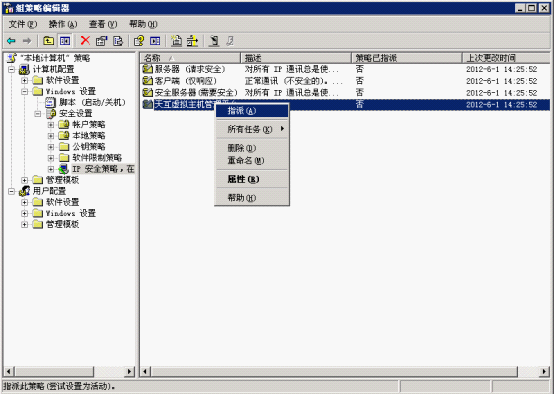Click the Create IP security policy icon

[176, 41]
